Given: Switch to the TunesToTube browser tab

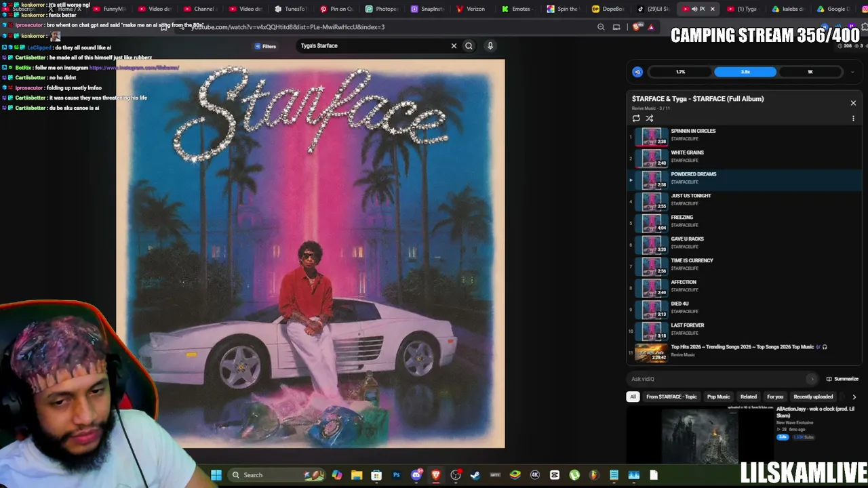Looking at the screenshot, I should (x=290, y=9).
